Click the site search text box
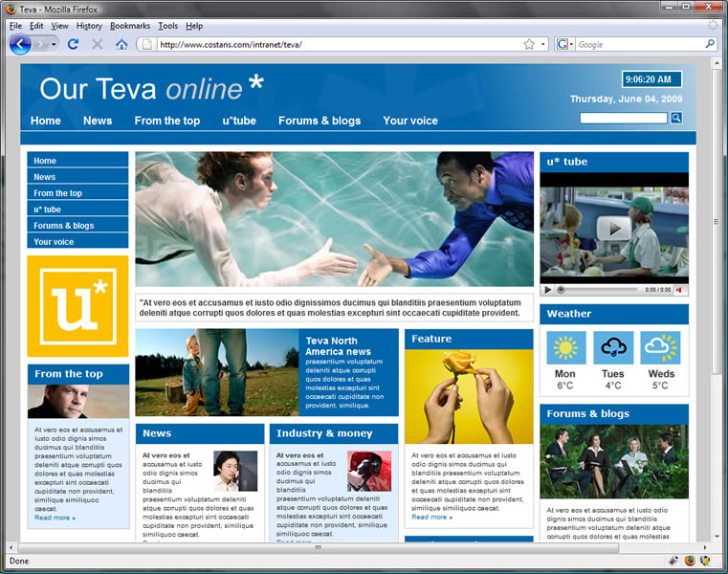Viewport: 728px width, 574px height. point(624,118)
